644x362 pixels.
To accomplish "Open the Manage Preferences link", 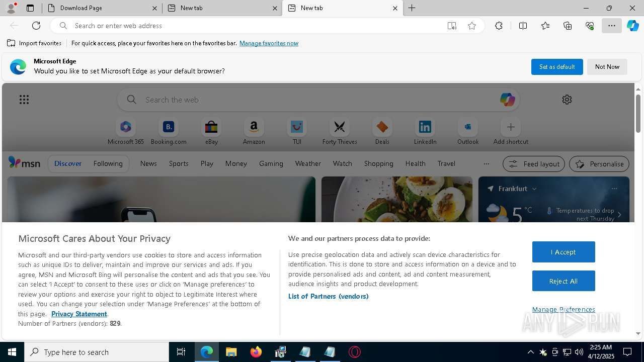I will click(x=563, y=309).
